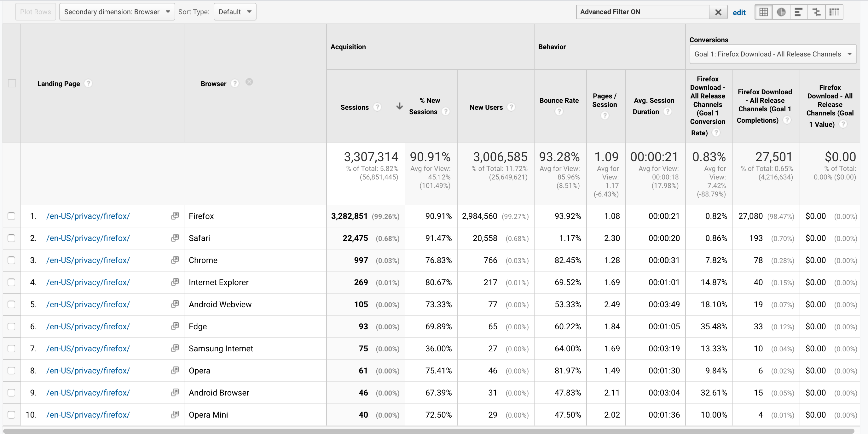
Task: Open Safari row landing page in new window
Action: click(175, 238)
